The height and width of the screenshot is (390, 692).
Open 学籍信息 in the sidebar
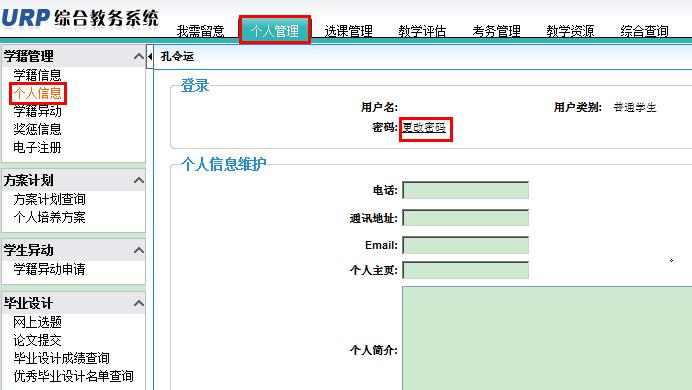pos(38,75)
